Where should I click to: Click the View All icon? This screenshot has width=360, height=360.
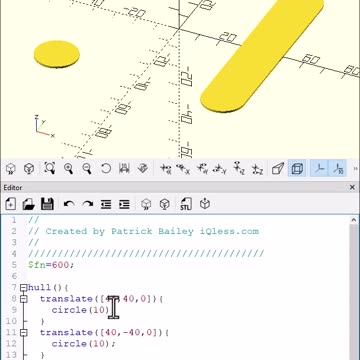point(50,168)
